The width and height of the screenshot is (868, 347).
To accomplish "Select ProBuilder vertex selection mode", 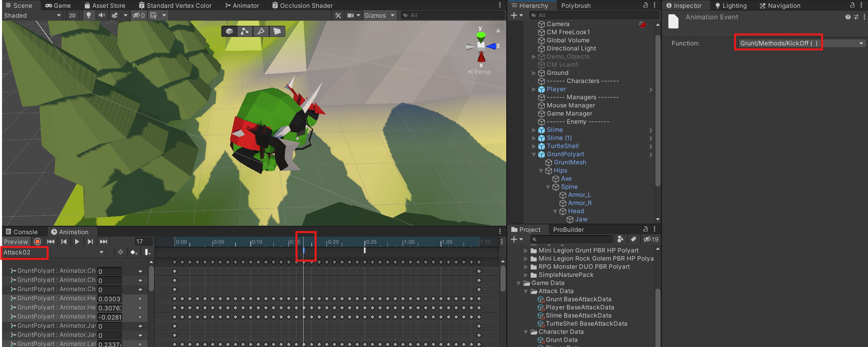I will [245, 31].
